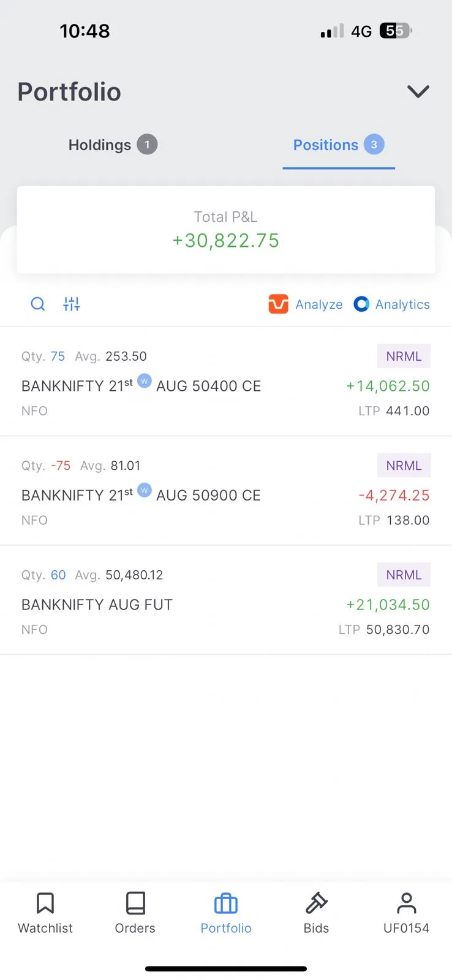
Task: Open the filter sliders icon
Action: coord(72,304)
